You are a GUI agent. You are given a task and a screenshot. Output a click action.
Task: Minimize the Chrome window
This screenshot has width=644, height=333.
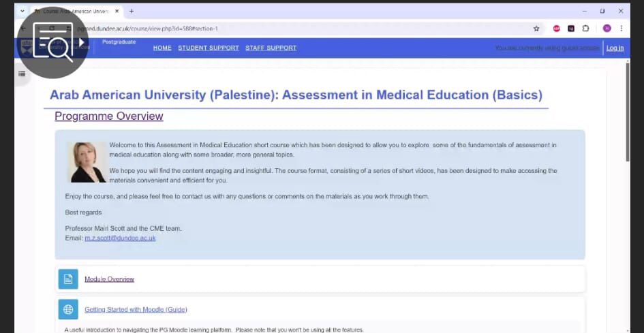coord(585,11)
